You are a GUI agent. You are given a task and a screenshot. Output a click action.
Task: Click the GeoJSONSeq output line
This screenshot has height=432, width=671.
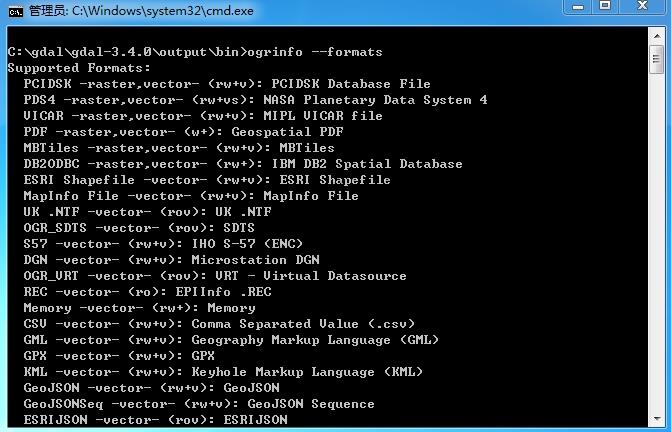coord(199,404)
